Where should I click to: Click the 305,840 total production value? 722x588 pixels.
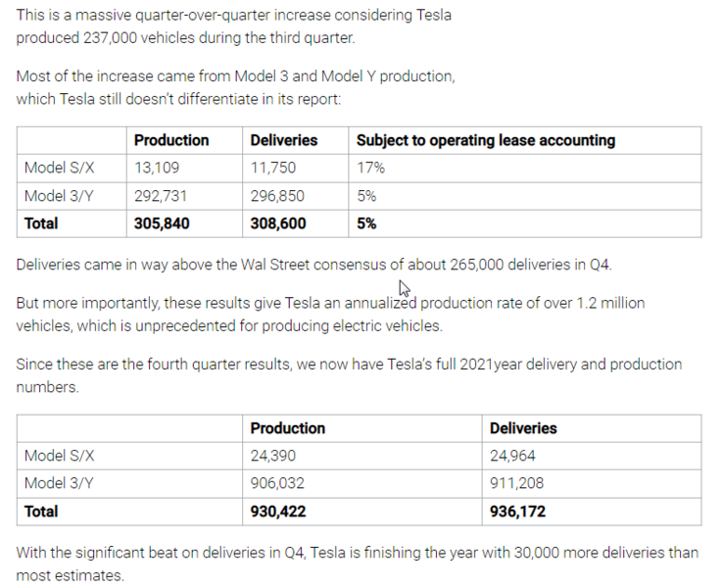point(162,223)
